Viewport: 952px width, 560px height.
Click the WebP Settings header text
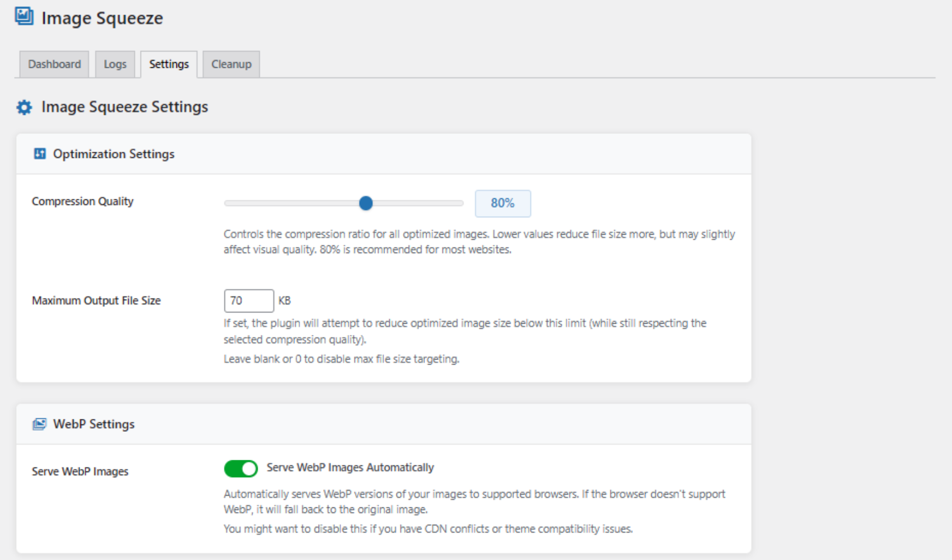click(94, 424)
